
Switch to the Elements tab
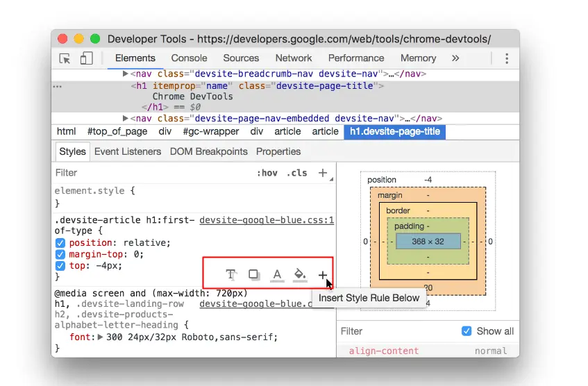(135, 58)
